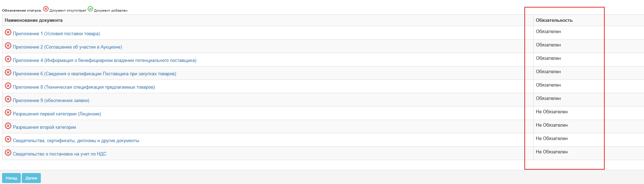Click red status icon beside Приложение 9
The height and width of the screenshot is (184, 644).
click(x=8, y=99)
